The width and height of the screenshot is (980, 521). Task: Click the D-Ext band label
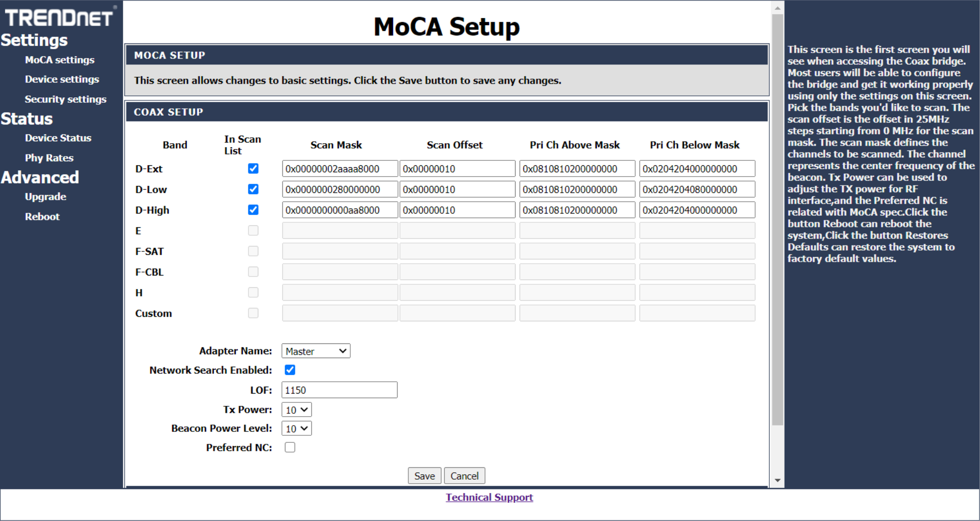click(149, 169)
